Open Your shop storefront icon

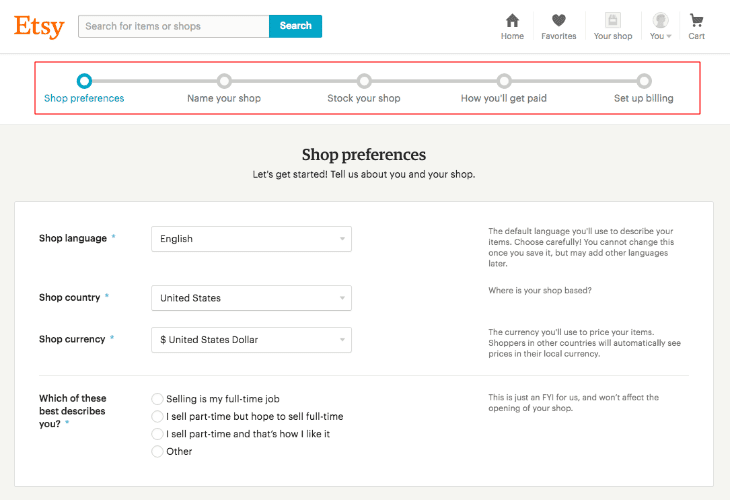pos(612,21)
